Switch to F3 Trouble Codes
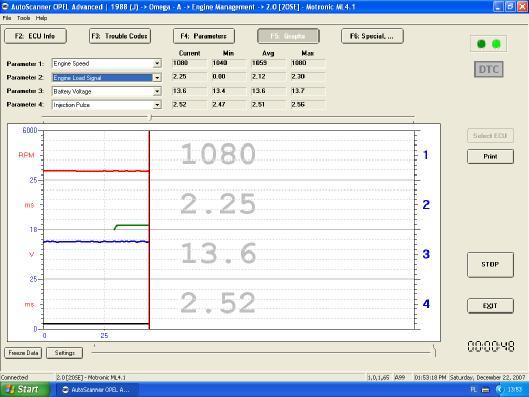 pyautogui.click(x=120, y=36)
